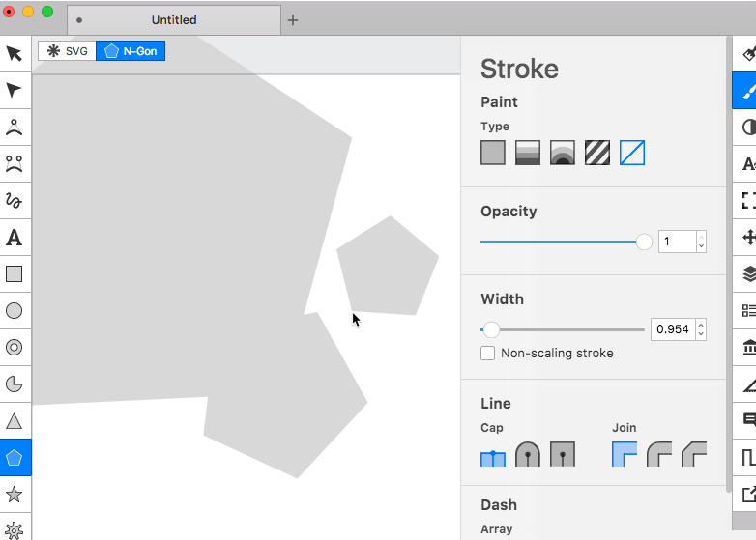756x540 pixels.
Task: Click the Opacity value field
Action: [677, 242]
